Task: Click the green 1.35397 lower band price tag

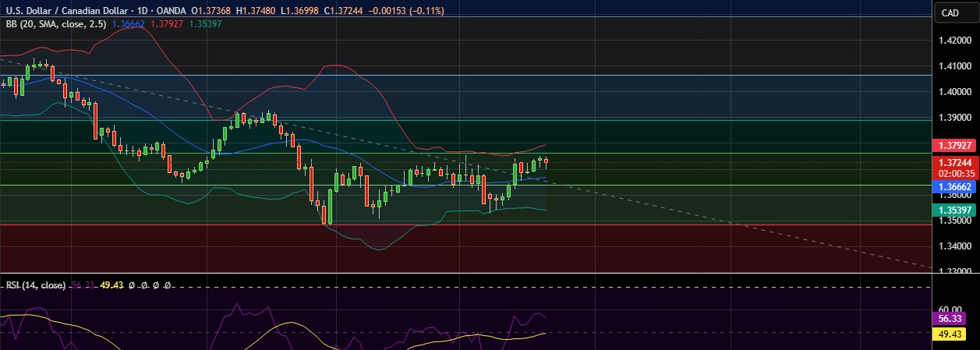Action: 955,210
